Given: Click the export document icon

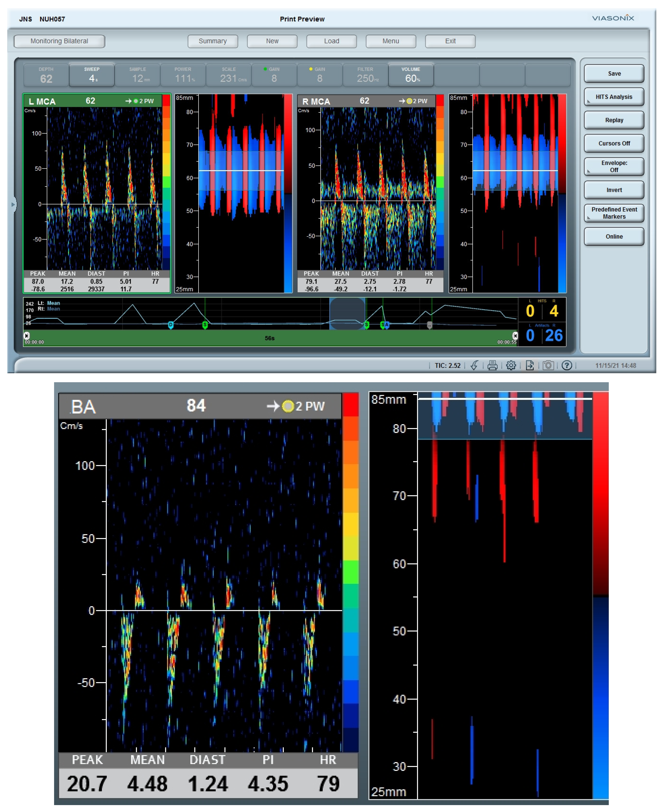Looking at the screenshot, I should (x=530, y=366).
